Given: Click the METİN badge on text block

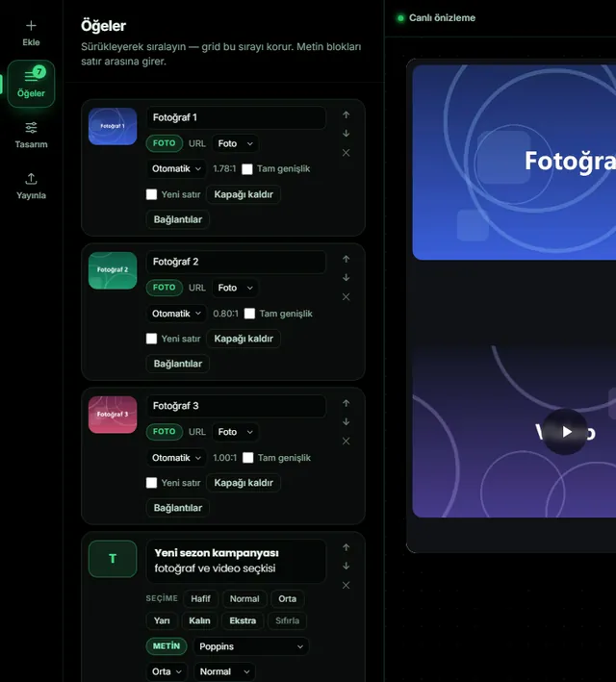Looking at the screenshot, I should 167,645.
